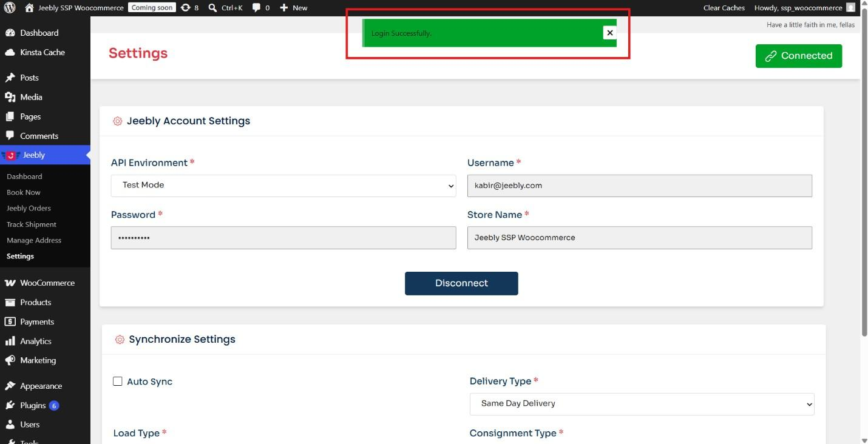Click the Coming soon badge
The width and height of the screenshot is (868, 444).
click(152, 8)
